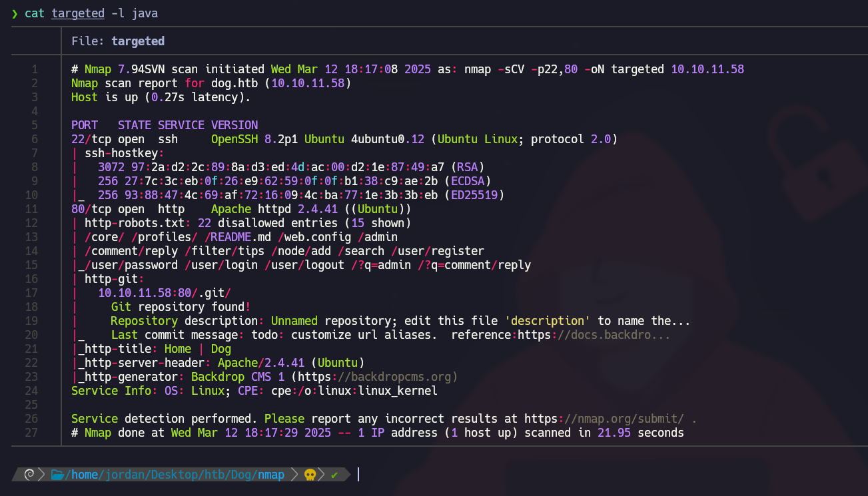Click the blue folder icon in prompt

pyautogui.click(x=57, y=475)
